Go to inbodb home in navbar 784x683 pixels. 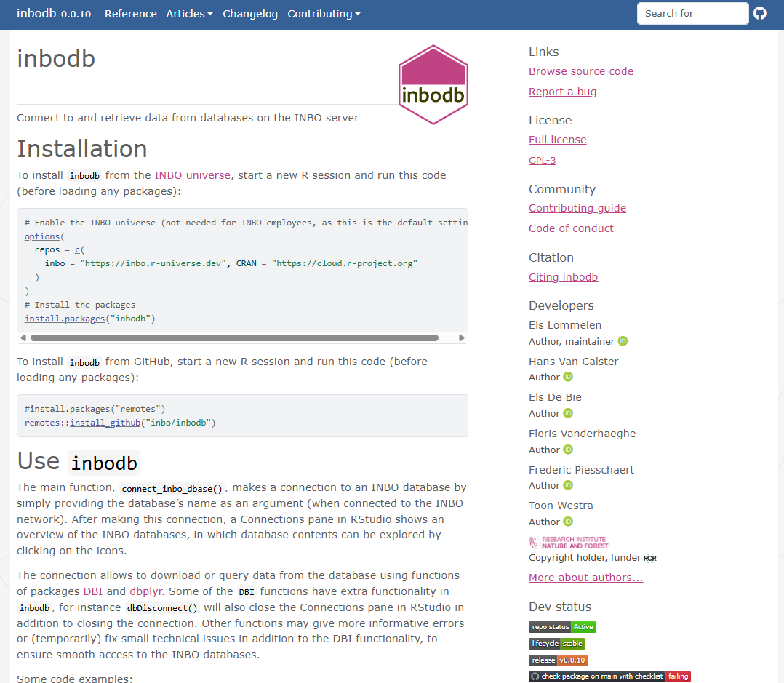tap(36, 14)
